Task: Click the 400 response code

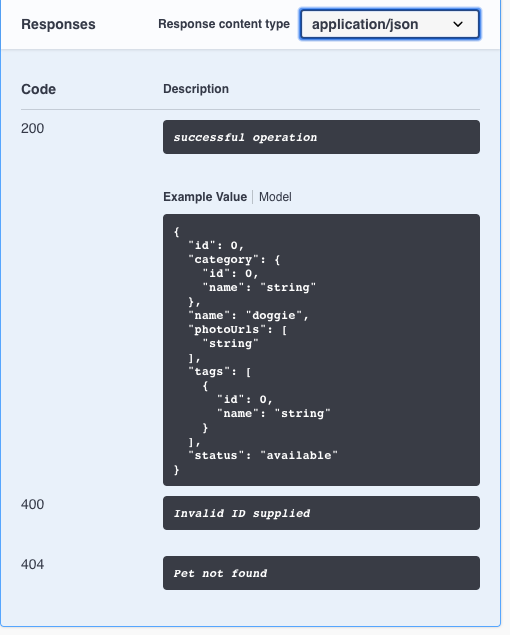Action: tap(32, 505)
